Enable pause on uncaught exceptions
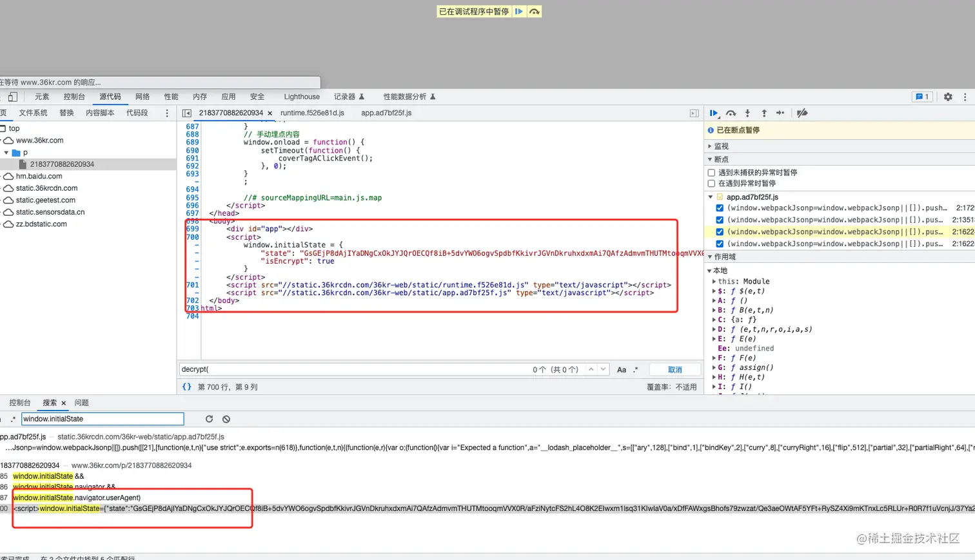The height and width of the screenshot is (560, 975). click(711, 173)
